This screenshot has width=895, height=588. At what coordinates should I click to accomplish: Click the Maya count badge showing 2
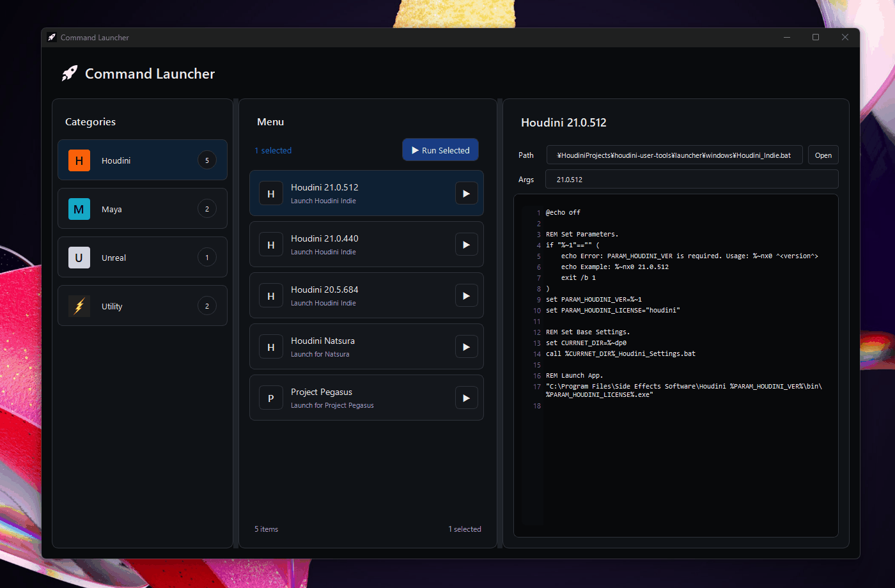[207, 209]
